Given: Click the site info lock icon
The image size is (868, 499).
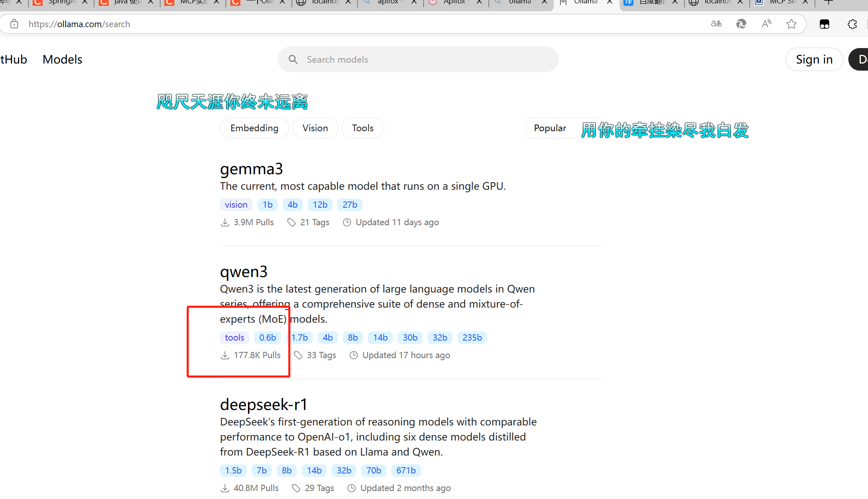Looking at the screenshot, I should [x=14, y=24].
